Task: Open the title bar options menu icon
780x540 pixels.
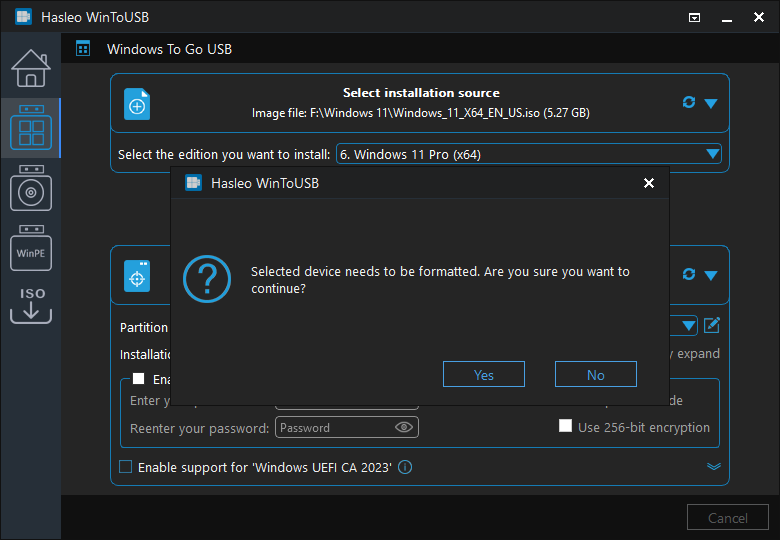Action: 694,18
